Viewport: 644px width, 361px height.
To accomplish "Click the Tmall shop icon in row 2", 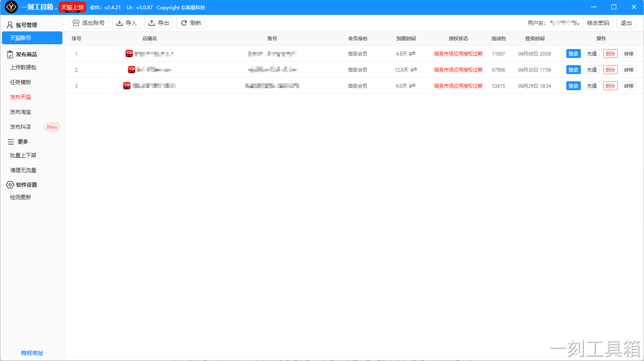I will pyautogui.click(x=132, y=70).
